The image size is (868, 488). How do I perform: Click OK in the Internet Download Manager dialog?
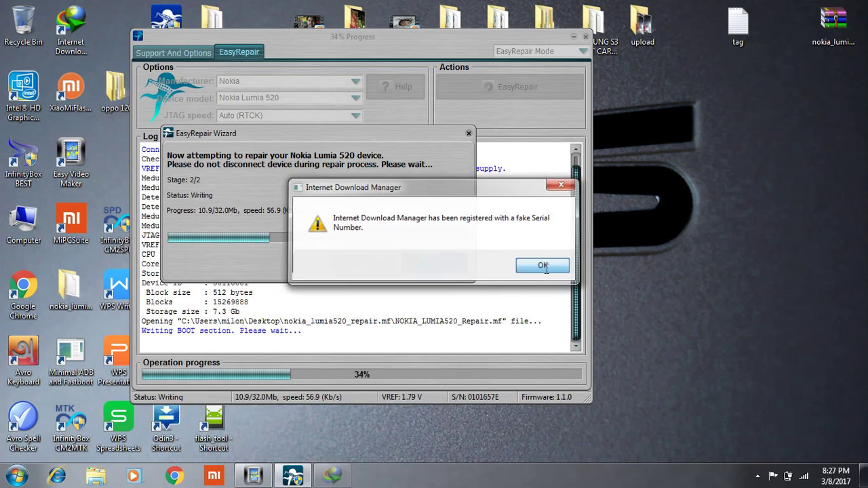click(542, 265)
